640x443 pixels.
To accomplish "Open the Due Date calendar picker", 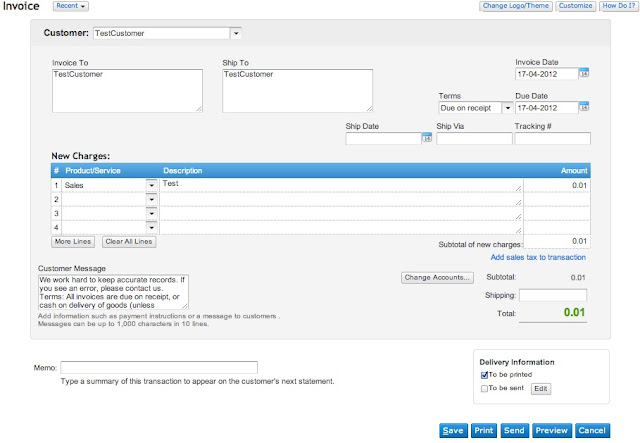I will [585, 107].
